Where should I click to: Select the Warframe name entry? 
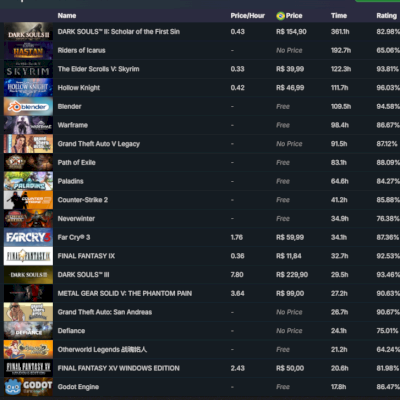pyautogui.click(x=73, y=125)
